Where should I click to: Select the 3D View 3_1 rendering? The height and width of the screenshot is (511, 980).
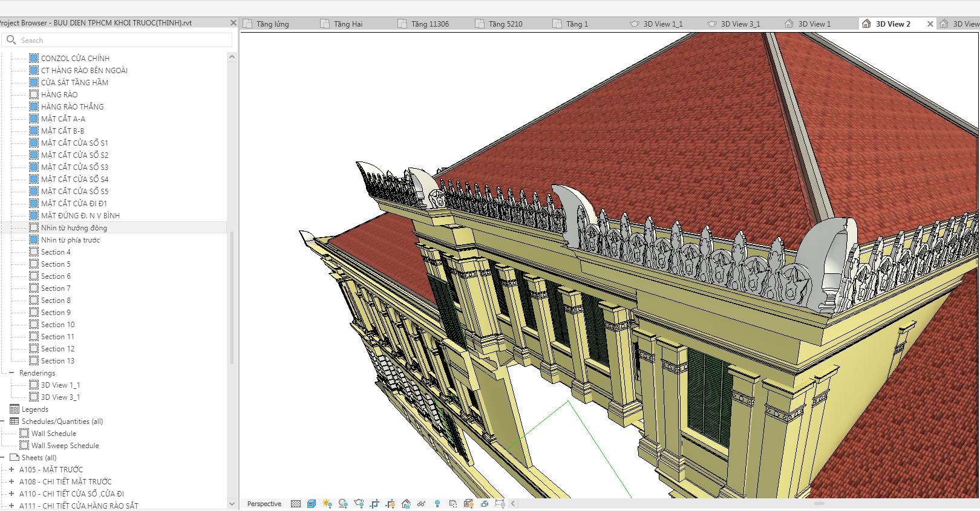[x=60, y=397]
